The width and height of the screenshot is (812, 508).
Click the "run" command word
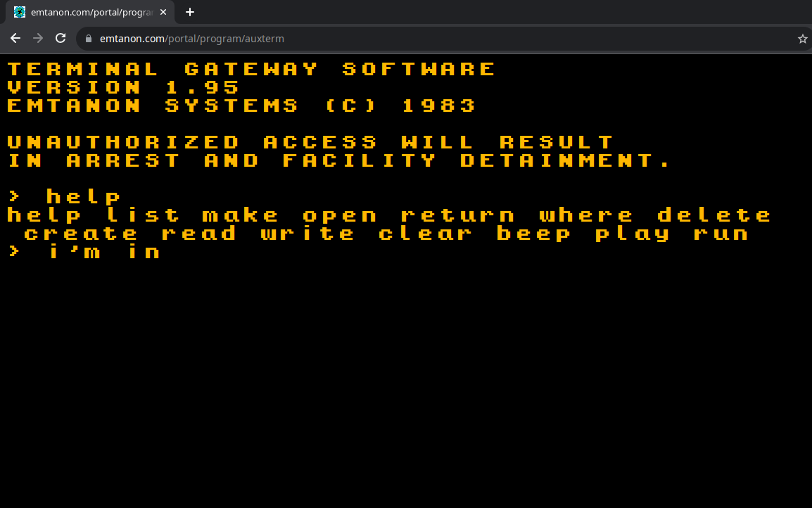pyautogui.click(x=721, y=233)
